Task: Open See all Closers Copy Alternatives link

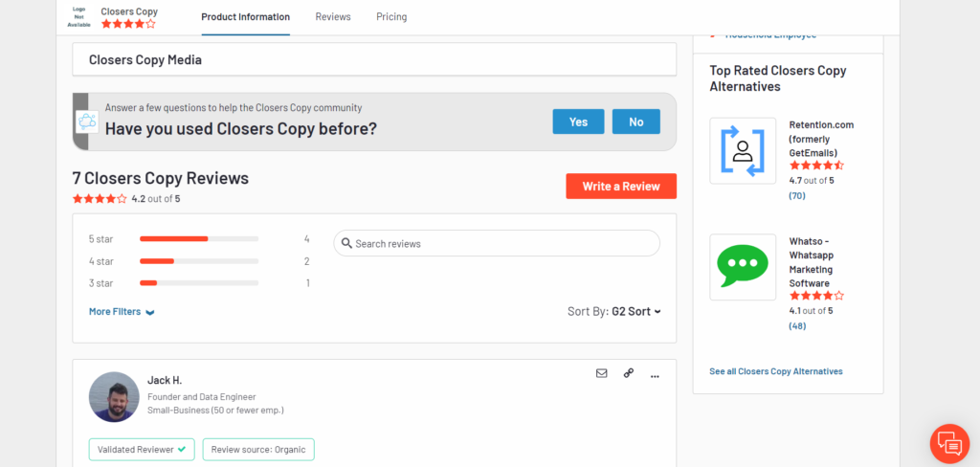Action: pyautogui.click(x=775, y=371)
